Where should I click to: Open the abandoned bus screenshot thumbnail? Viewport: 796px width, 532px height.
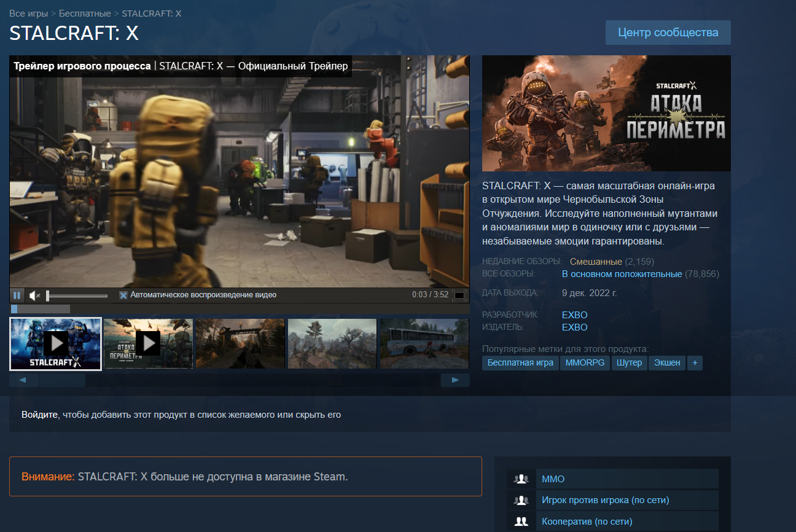pyautogui.click(x=424, y=343)
